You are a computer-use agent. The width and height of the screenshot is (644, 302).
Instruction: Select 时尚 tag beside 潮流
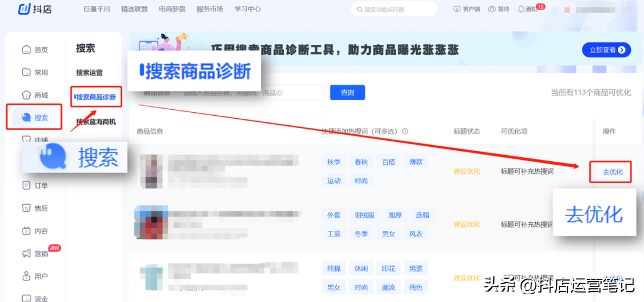click(361, 287)
